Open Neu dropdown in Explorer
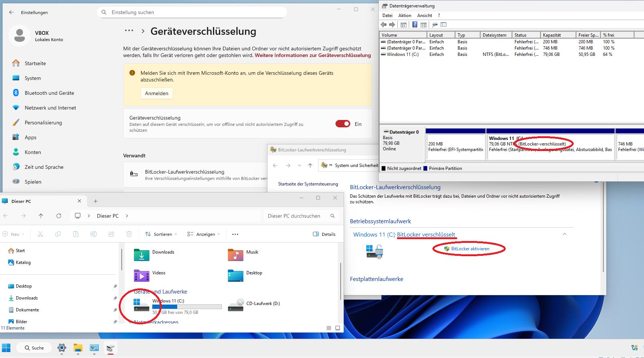644x358 pixels. (x=13, y=234)
